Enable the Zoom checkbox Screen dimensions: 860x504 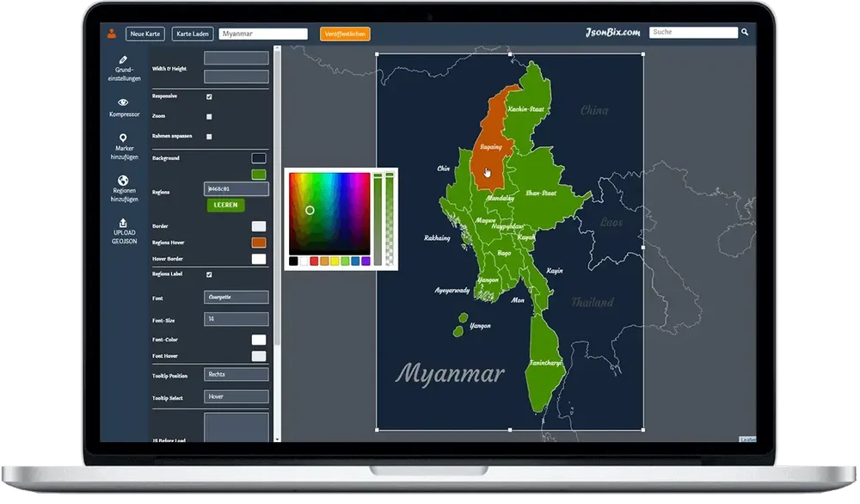click(x=207, y=116)
